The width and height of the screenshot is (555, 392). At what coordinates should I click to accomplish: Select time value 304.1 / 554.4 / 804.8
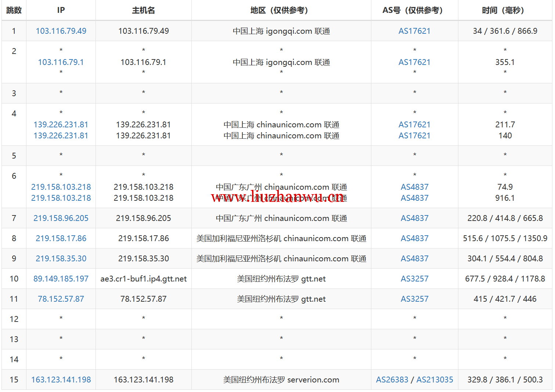(505, 258)
